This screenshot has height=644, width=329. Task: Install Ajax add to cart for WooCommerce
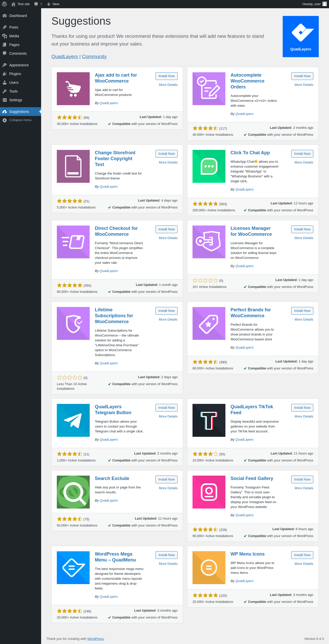tap(166, 76)
